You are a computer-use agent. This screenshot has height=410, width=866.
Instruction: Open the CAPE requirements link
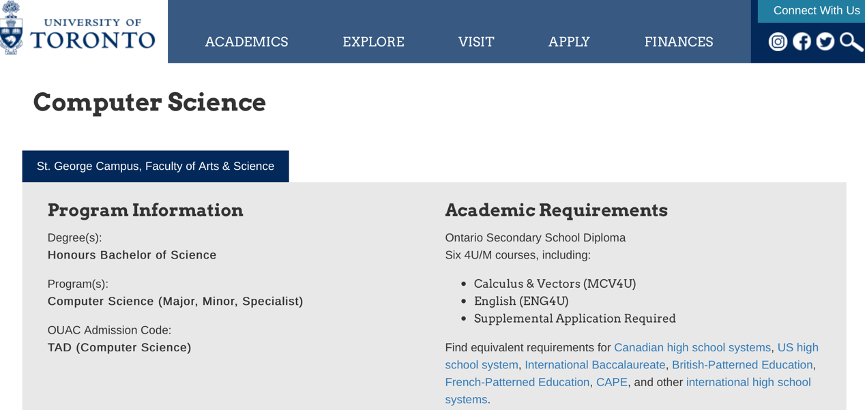pos(611,382)
